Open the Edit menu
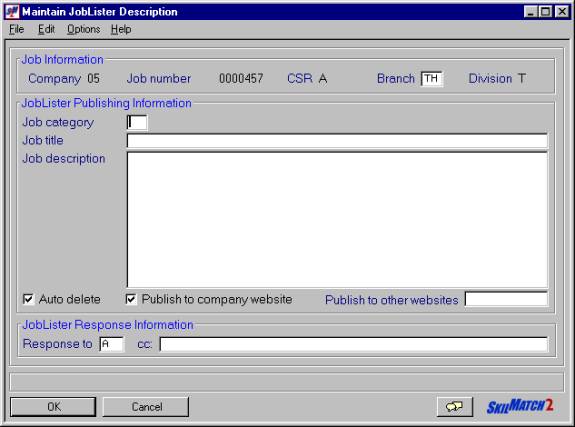 point(46,29)
